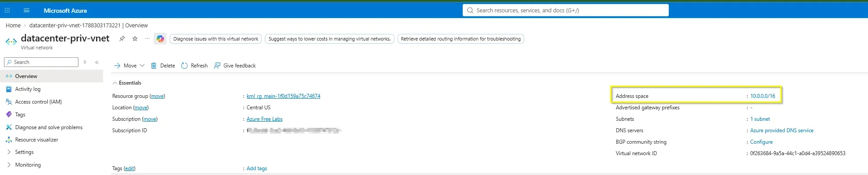Open the Azure portal apps grid icon

[x=7, y=10]
